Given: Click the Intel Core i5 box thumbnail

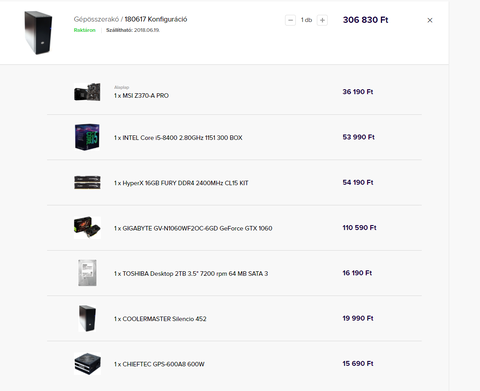Looking at the screenshot, I should [87, 137].
